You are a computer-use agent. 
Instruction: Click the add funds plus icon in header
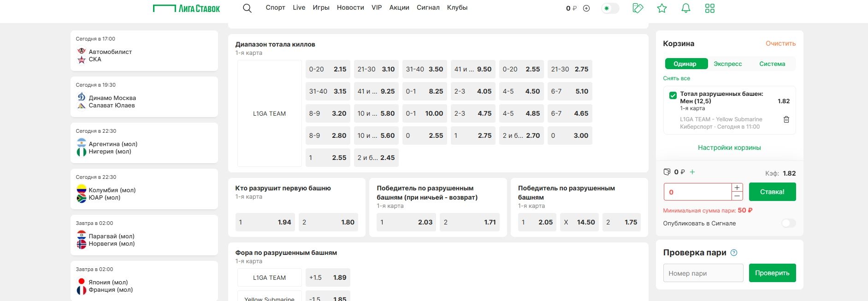pyautogui.click(x=586, y=8)
